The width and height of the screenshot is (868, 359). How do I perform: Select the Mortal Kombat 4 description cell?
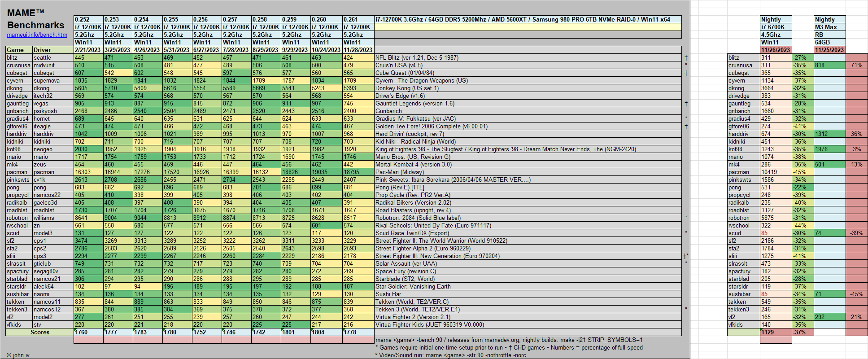click(x=528, y=164)
